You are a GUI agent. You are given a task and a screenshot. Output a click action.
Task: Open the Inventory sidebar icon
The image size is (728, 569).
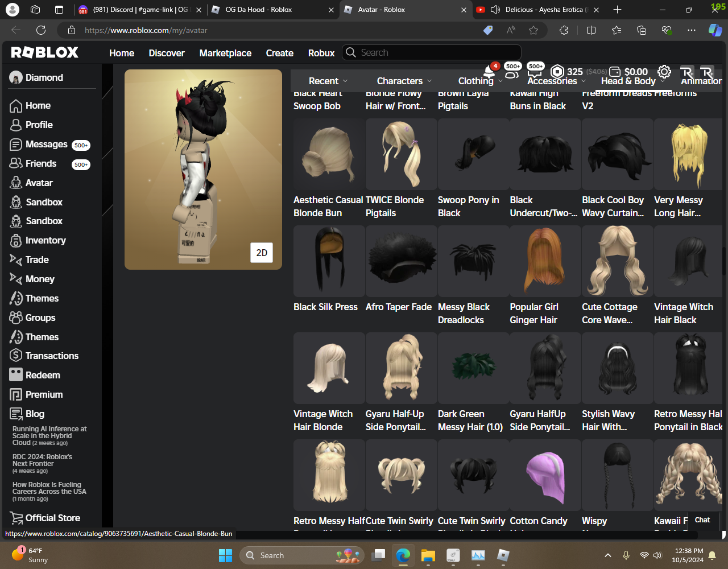point(16,241)
